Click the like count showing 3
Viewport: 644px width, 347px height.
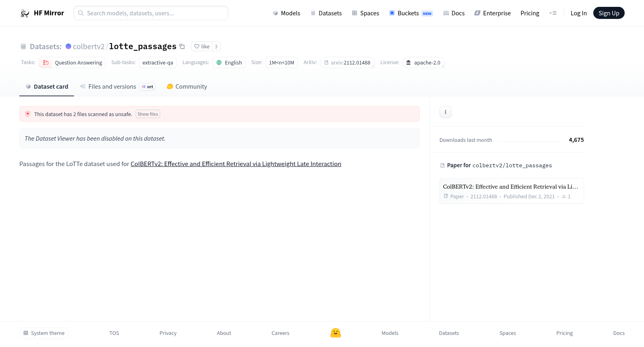click(216, 46)
